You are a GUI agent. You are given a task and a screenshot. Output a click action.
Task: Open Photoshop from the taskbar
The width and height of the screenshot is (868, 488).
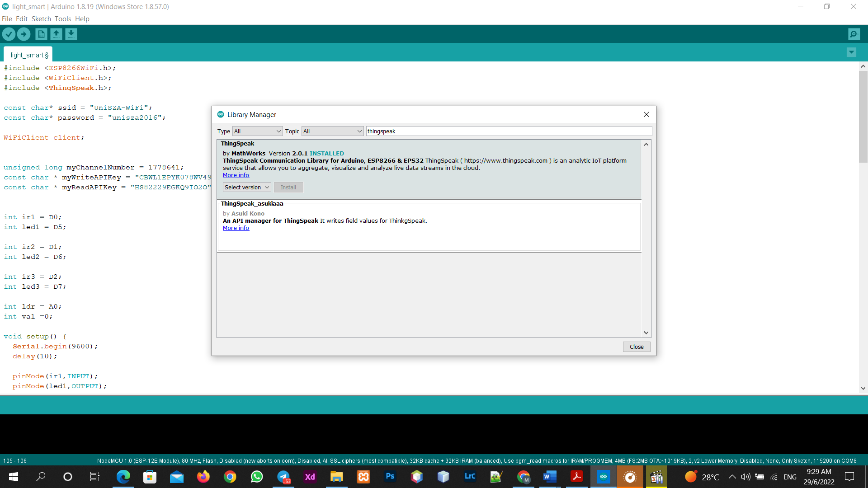click(x=390, y=477)
